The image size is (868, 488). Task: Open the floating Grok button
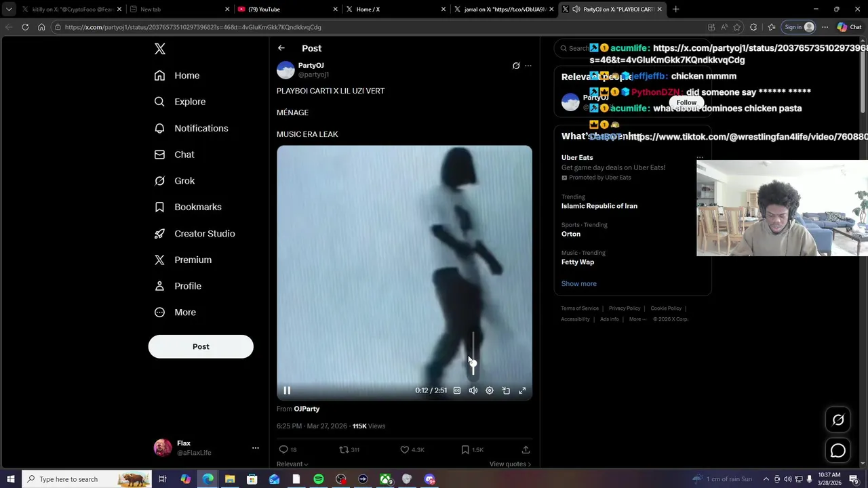click(x=838, y=420)
